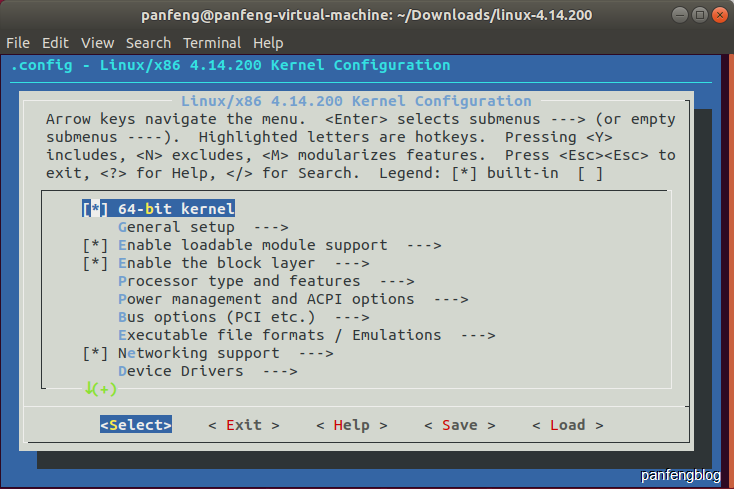Viewport: 734px width, 489px height.
Task: Close the terminal window
Action: coord(719,15)
